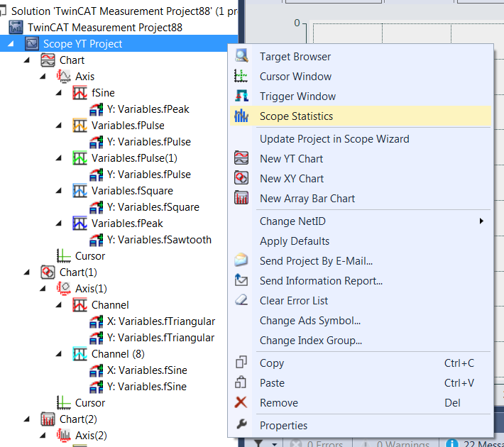Viewport: 504px width, 447px height.
Task: Click the 0 Warnings filter button
Action: [x=395, y=443]
